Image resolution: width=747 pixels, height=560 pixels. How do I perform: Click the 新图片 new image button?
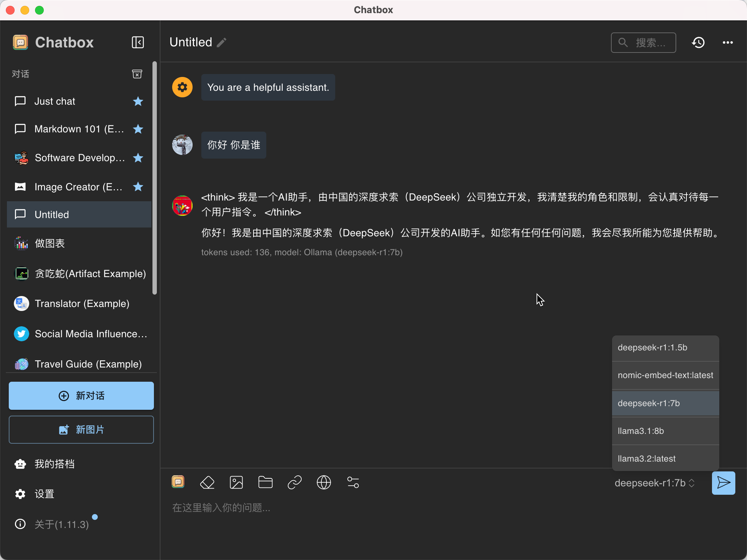coord(81,429)
